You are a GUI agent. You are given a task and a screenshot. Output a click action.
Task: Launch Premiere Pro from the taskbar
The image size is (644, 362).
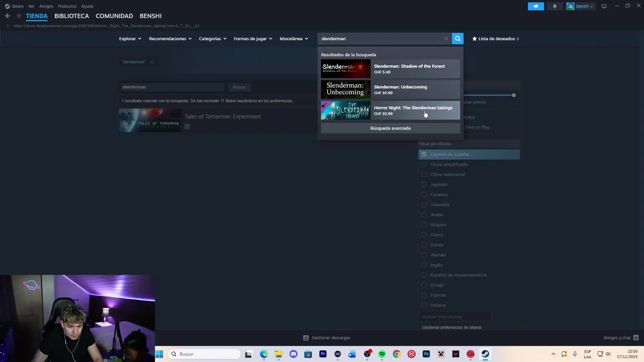pyautogui.click(x=323, y=354)
